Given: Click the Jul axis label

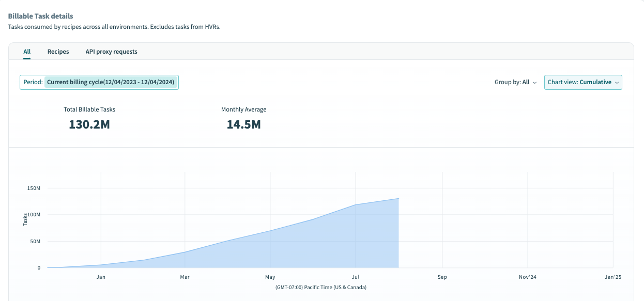Looking at the screenshot, I should 355,277.
